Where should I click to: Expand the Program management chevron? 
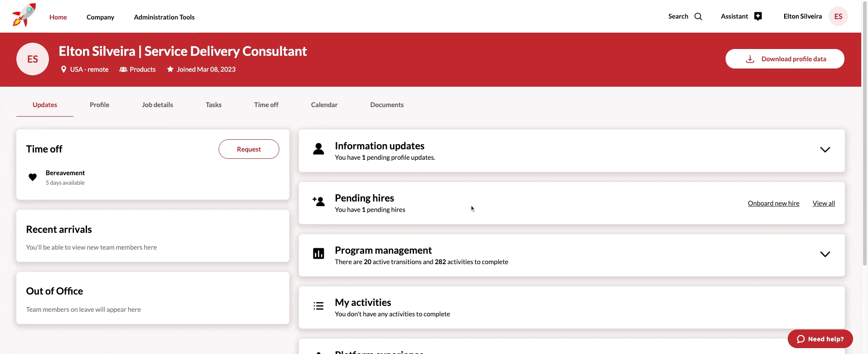(825, 254)
